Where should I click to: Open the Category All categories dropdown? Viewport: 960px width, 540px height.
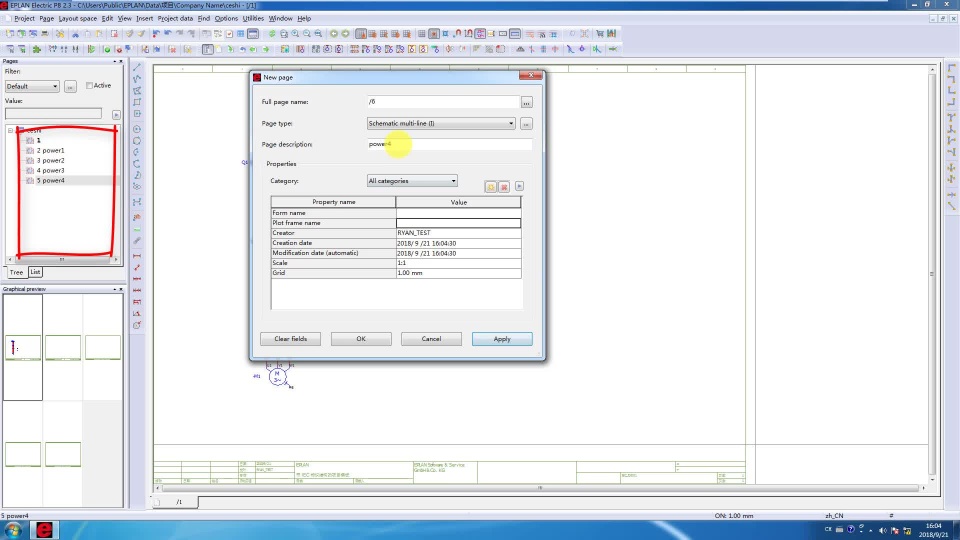453,181
